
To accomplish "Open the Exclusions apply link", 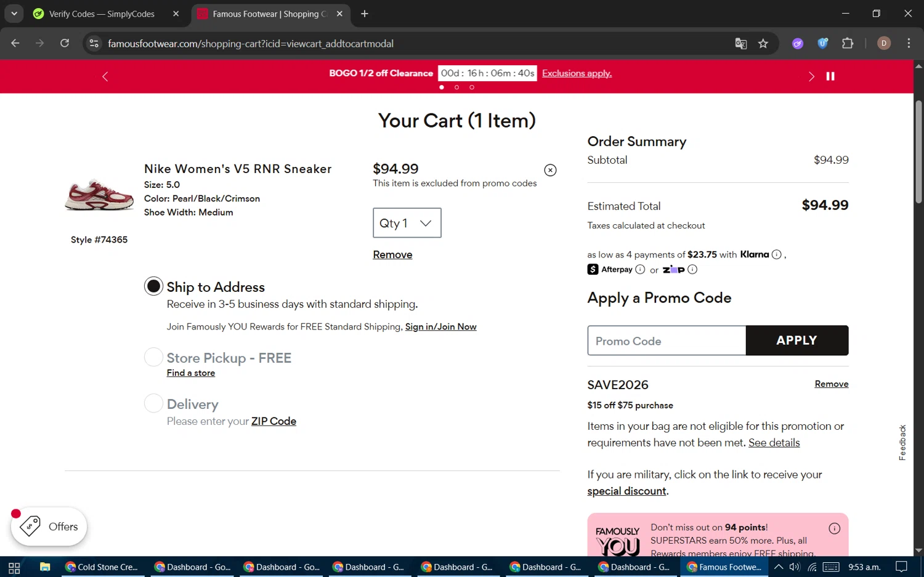I will point(577,73).
